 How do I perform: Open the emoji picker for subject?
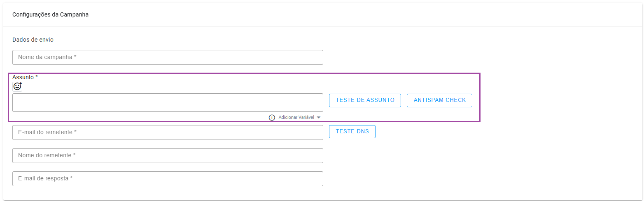coord(17,86)
